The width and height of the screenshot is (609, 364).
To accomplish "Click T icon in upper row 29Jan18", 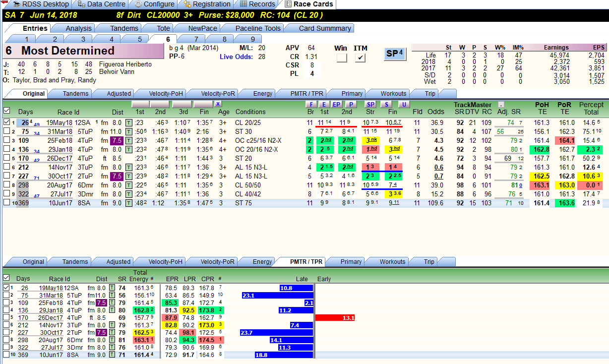I will 128,149.
